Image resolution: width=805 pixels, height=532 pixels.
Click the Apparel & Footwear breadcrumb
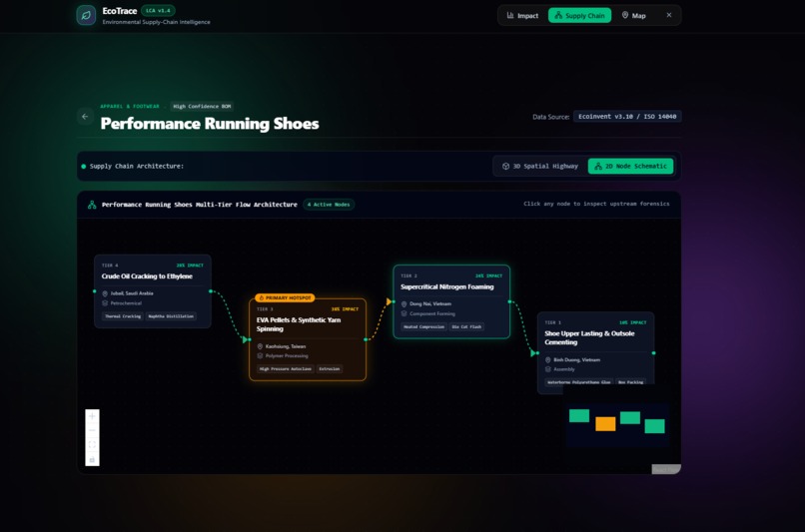coord(130,106)
